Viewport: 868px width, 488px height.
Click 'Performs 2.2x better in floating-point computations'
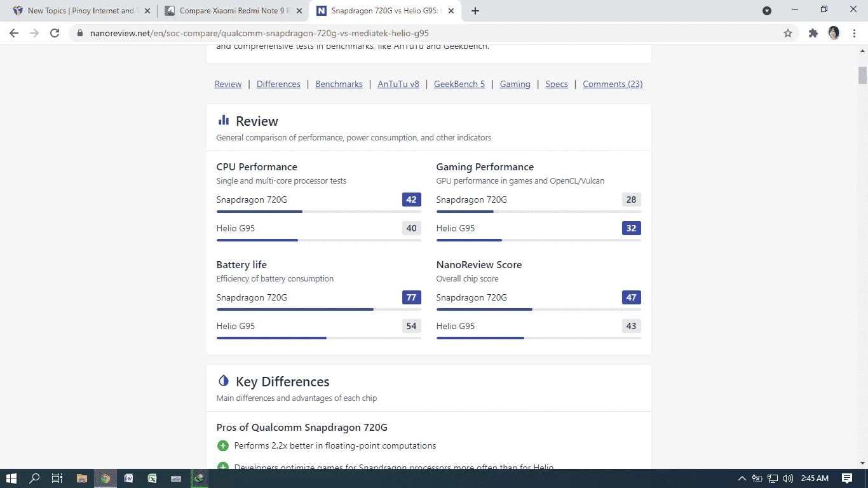point(335,446)
